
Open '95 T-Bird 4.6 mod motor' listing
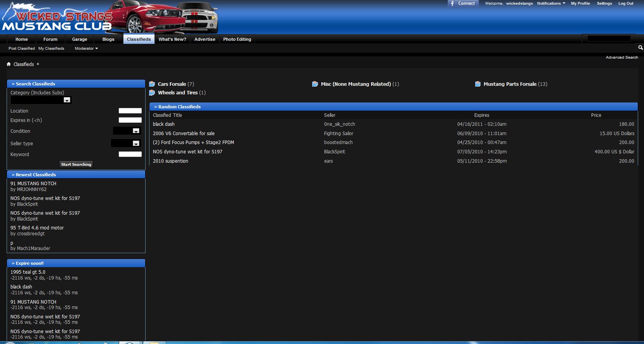[x=37, y=228]
